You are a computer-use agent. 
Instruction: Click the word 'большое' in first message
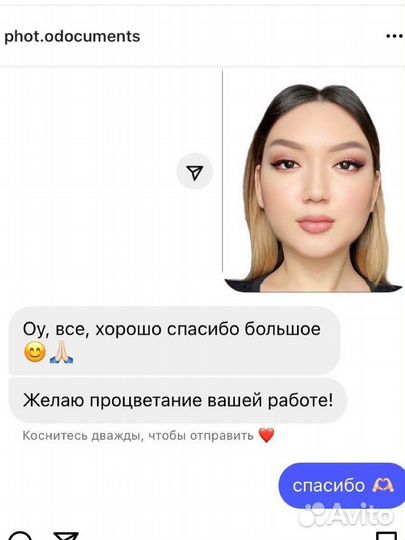282,329
